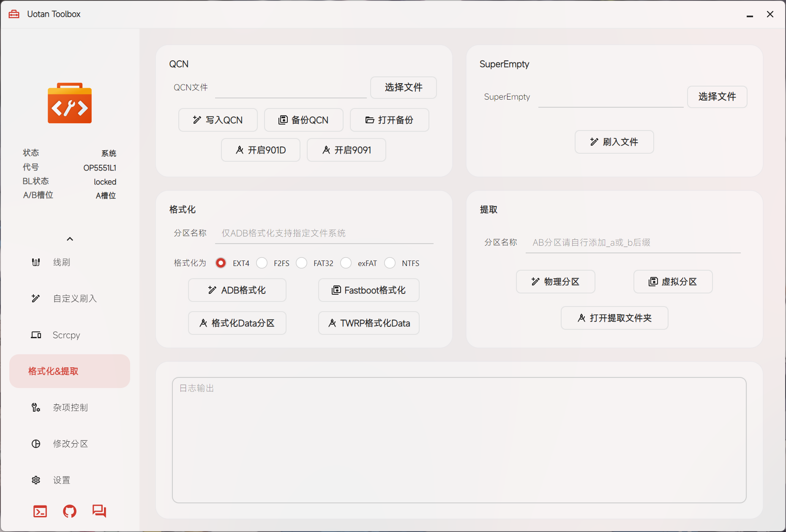Select the exFAT radio button
786x532 pixels.
(346, 263)
